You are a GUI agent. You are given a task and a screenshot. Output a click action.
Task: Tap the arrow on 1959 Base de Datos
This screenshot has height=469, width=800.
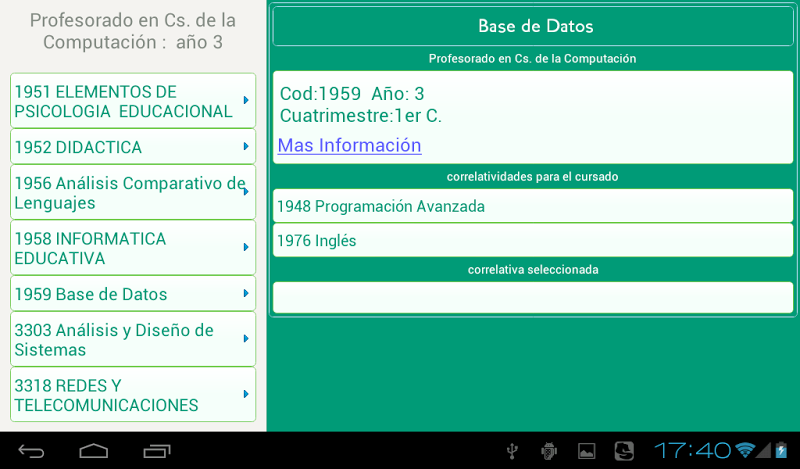click(x=246, y=293)
